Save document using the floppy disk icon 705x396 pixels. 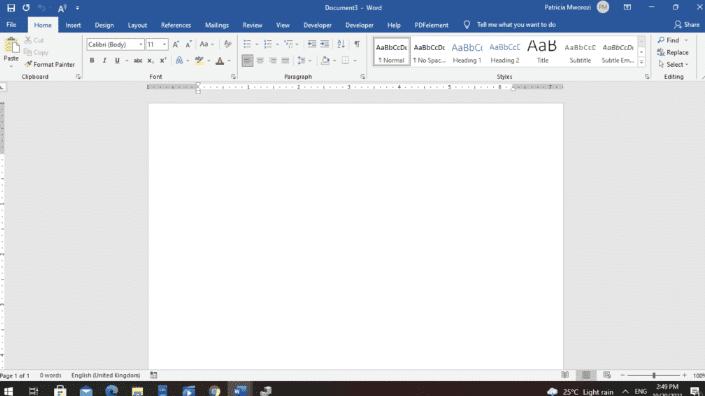pos(11,8)
